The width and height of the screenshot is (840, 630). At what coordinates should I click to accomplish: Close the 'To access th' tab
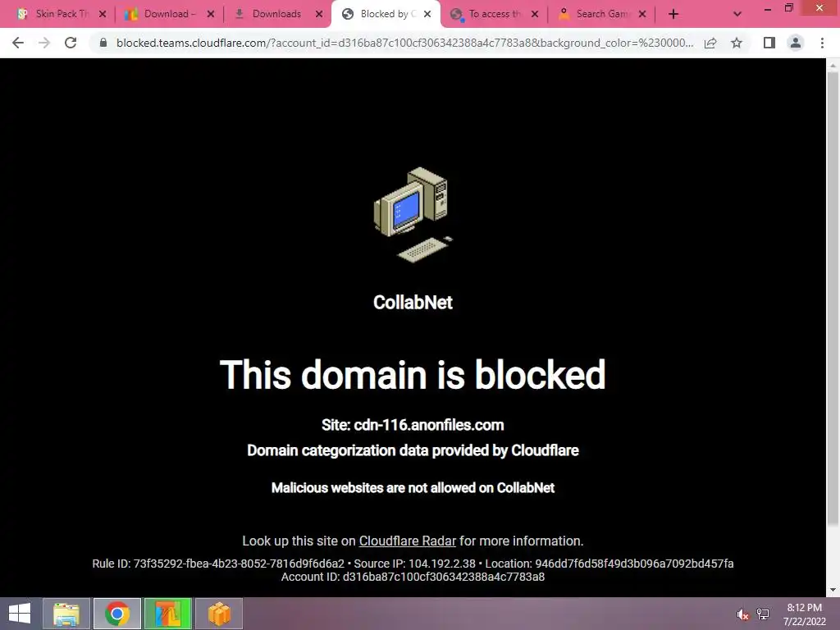click(x=535, y=14)
